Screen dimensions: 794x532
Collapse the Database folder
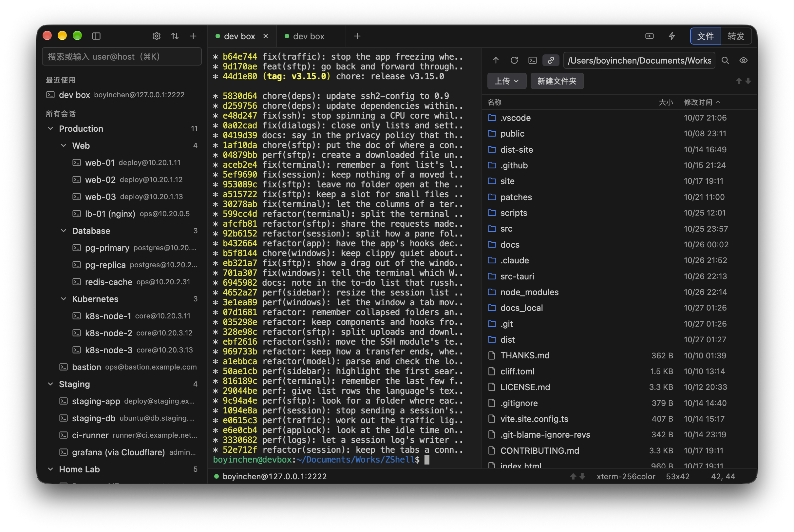[64, 231]
